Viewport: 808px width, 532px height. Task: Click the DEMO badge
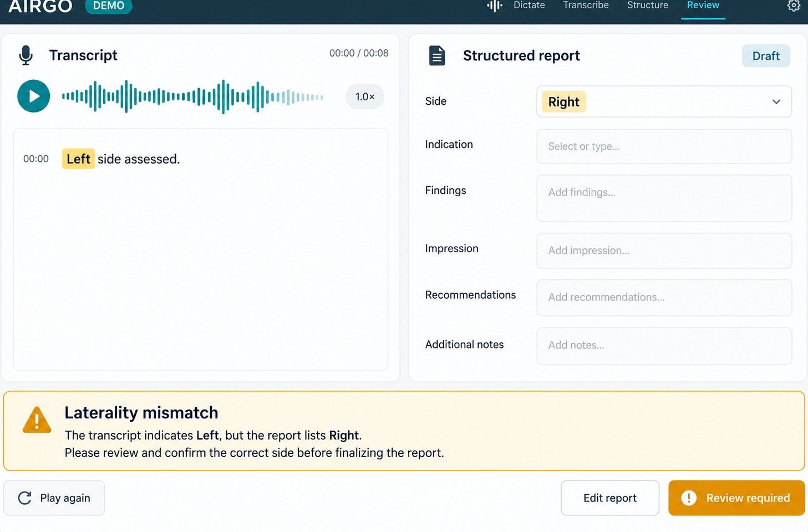coord(109,6)
